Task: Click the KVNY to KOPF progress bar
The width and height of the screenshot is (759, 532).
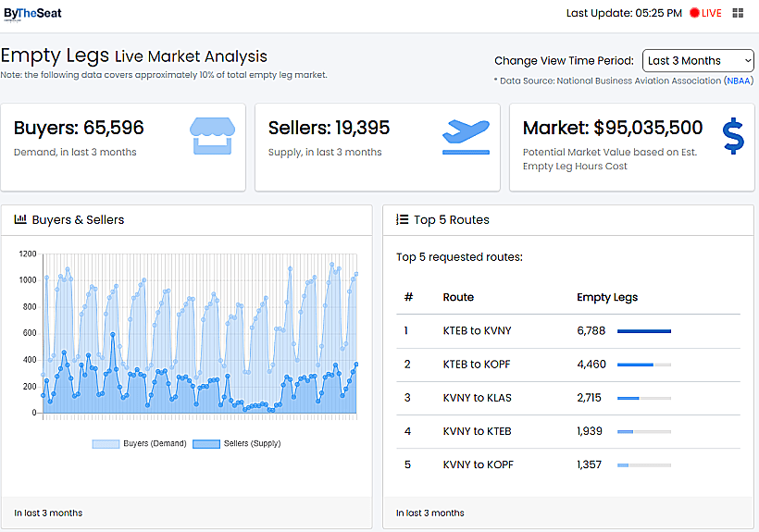Action: (x=643, y=464)
